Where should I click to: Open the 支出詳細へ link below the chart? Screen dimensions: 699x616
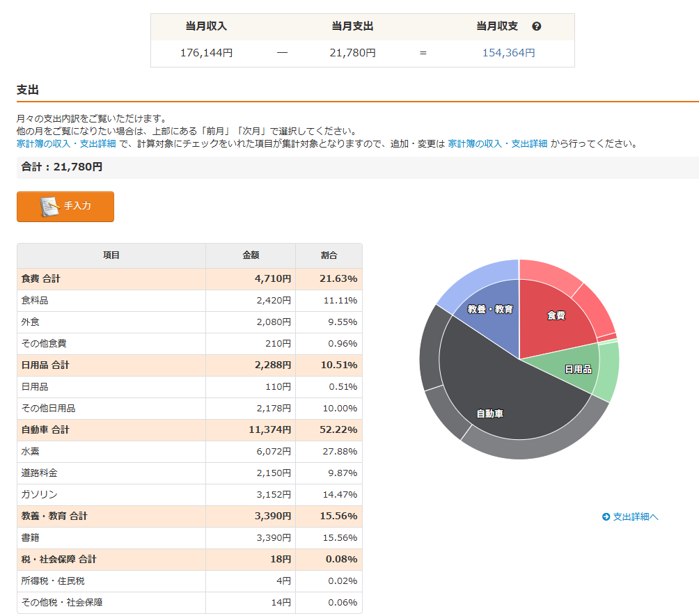[x=630, y=516]
